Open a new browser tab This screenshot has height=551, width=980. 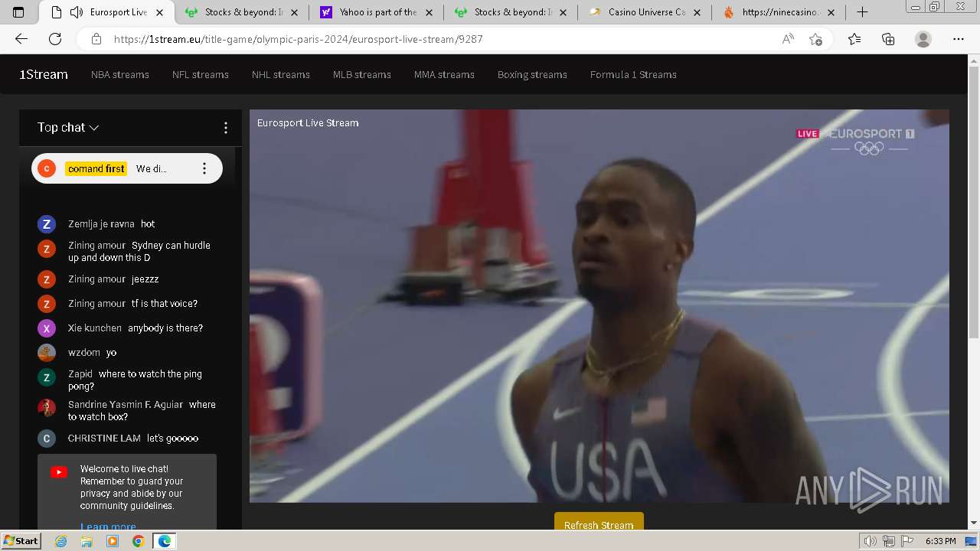(x=862, y=12)
